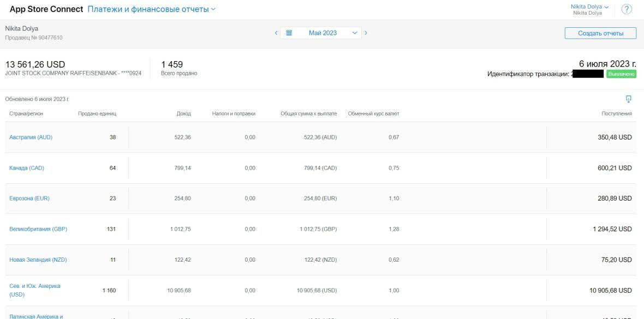
Task: Select the 1 294,52 USD proceeds value
Action: click(612, 229)
